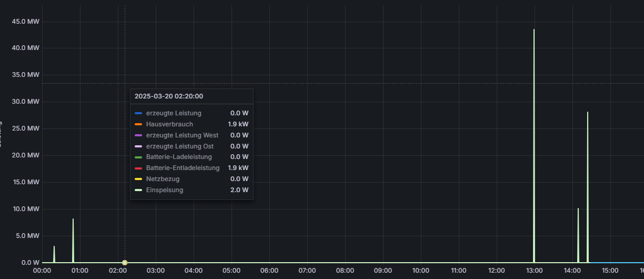Image resolution: width=644 pixels, height=279 pixels.
Task: Click the erzeugte Leistung West label
Action: pos(182,135)
